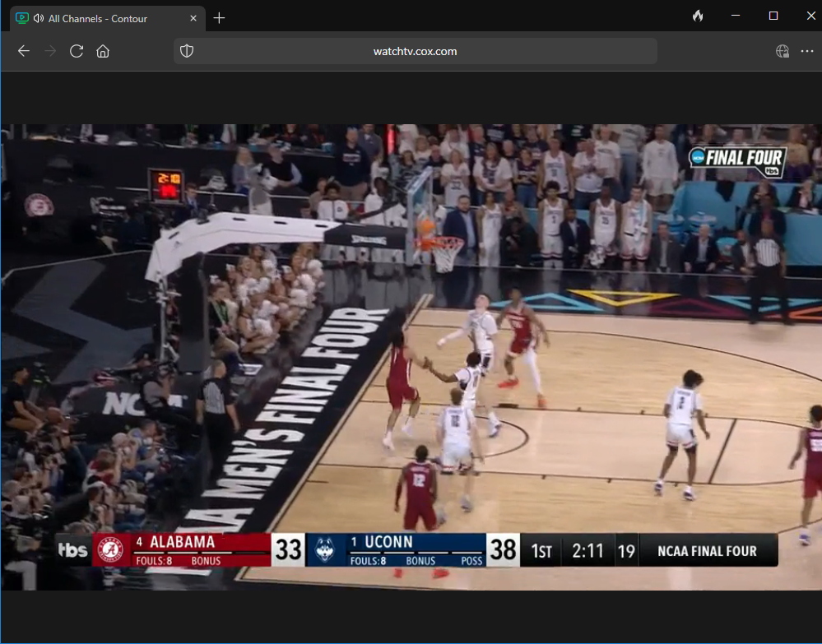Viewport: 822px width, 644px height.
Task: Close the browser window
Action: click(x=811, y=16)
